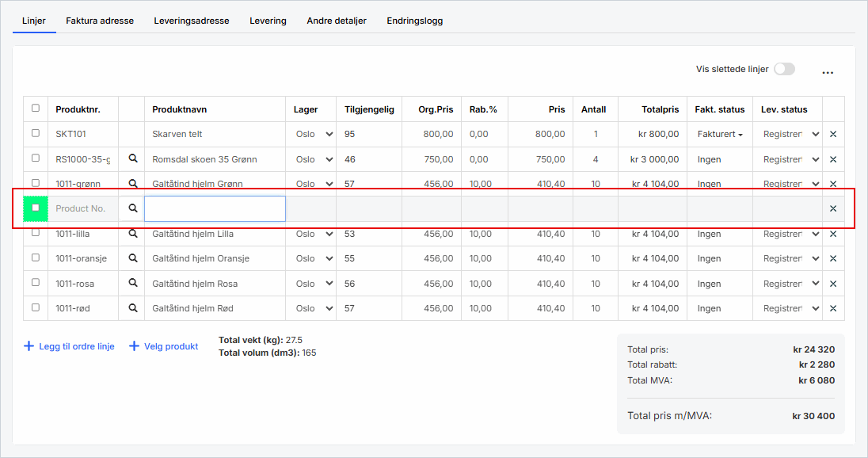Click search icon next to RS1000-35 product

pyautogui.click(x=133, y=159)
